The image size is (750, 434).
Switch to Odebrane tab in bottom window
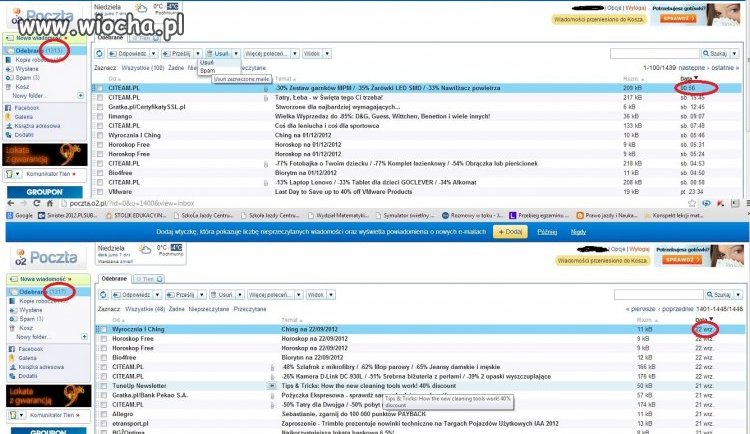click(114, 278)
